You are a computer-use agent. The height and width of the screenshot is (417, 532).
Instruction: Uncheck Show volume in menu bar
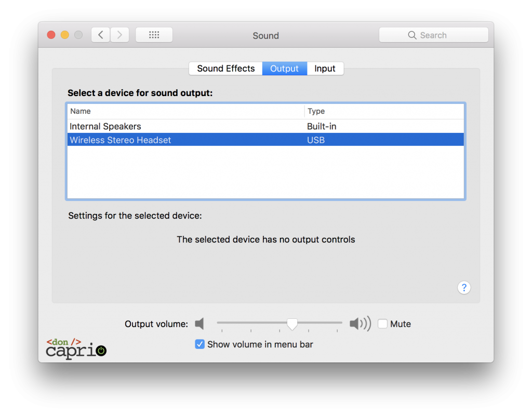point(200,344)
